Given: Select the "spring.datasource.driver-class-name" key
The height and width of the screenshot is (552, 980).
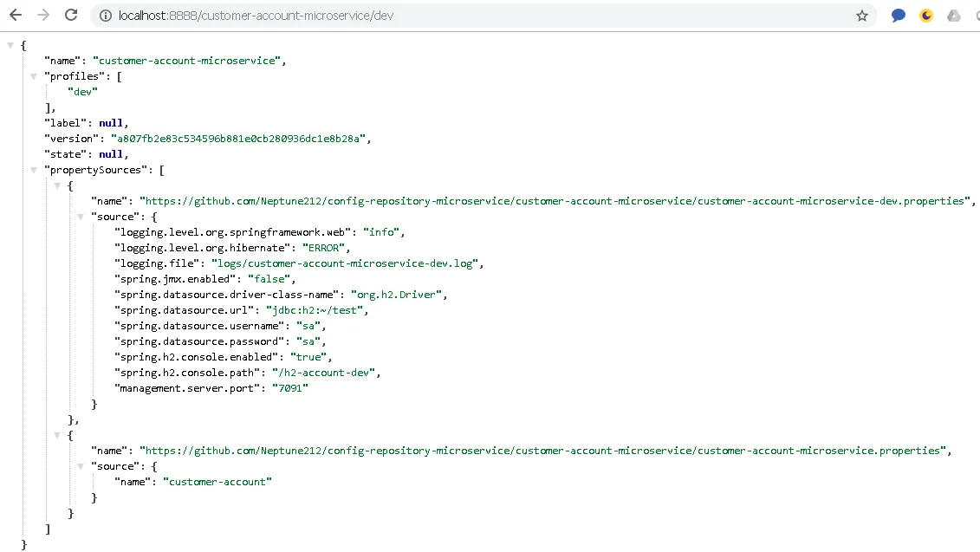Looking at the screenshot, I should [227, 295].
